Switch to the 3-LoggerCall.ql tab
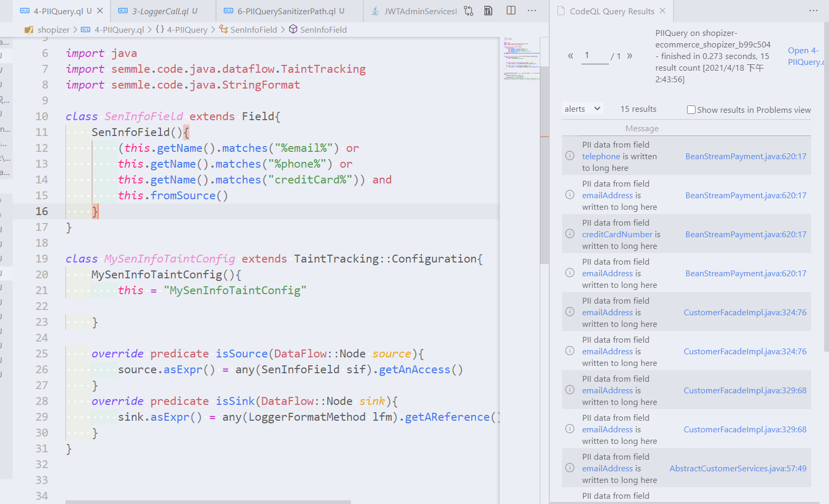This screenshot has width=829, height=504. click(161, 11)
